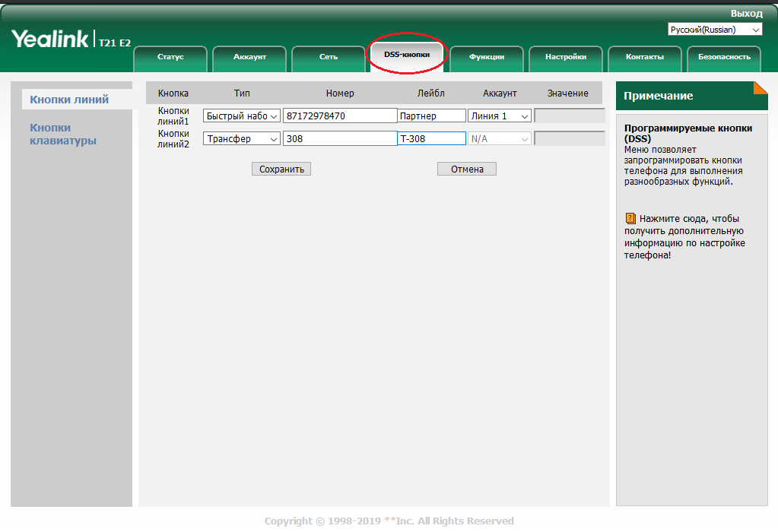Open the Настройки tab
The width and height of the screenshot is (778, 532).
point(566,57)
